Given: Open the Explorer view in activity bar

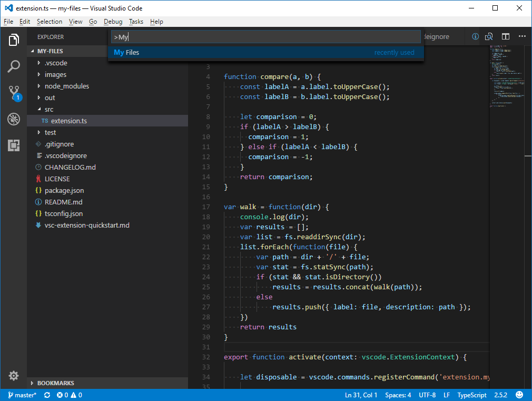Looking at the screenshot, I should tap(14, 40).
